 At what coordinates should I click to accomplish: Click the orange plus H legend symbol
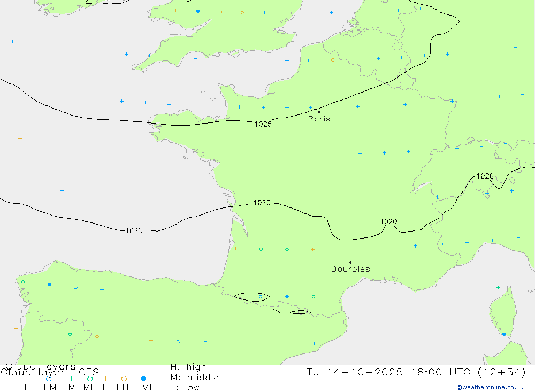(x=105, y=379)
